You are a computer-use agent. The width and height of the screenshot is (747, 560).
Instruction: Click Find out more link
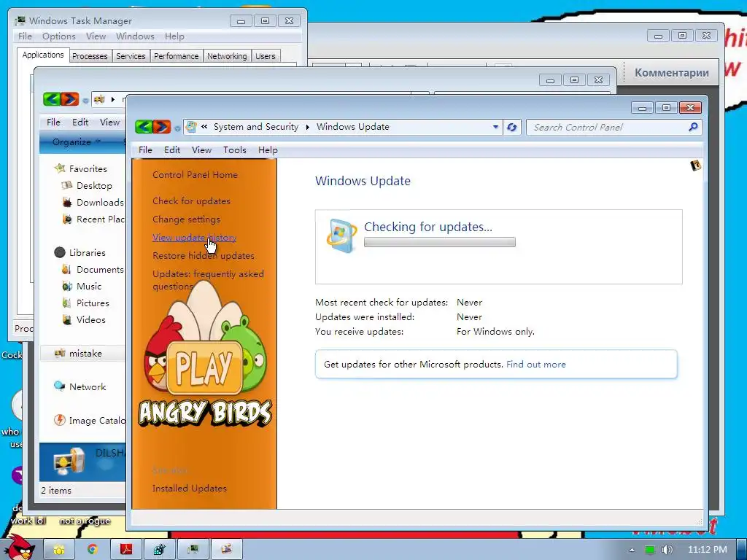(x=536, y=365)
